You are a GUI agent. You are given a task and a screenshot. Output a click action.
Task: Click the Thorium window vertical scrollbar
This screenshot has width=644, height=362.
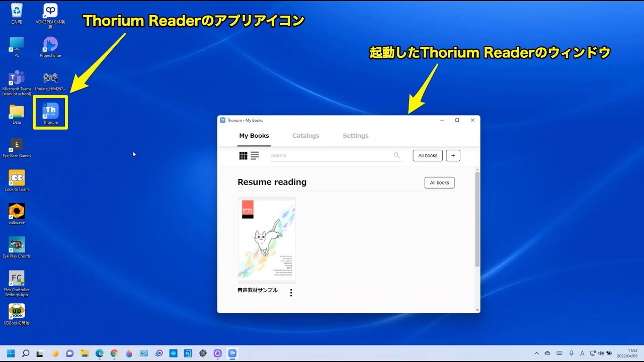point(477,219)
